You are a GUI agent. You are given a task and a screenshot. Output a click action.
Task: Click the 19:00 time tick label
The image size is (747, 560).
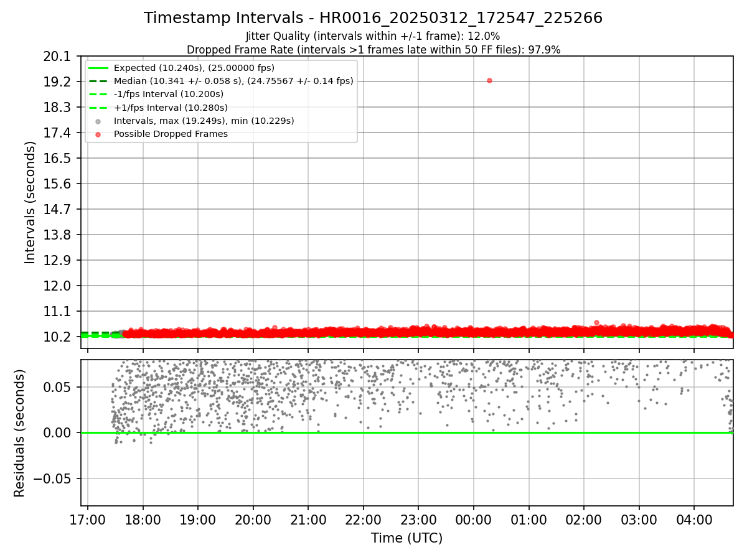[198, 520]
